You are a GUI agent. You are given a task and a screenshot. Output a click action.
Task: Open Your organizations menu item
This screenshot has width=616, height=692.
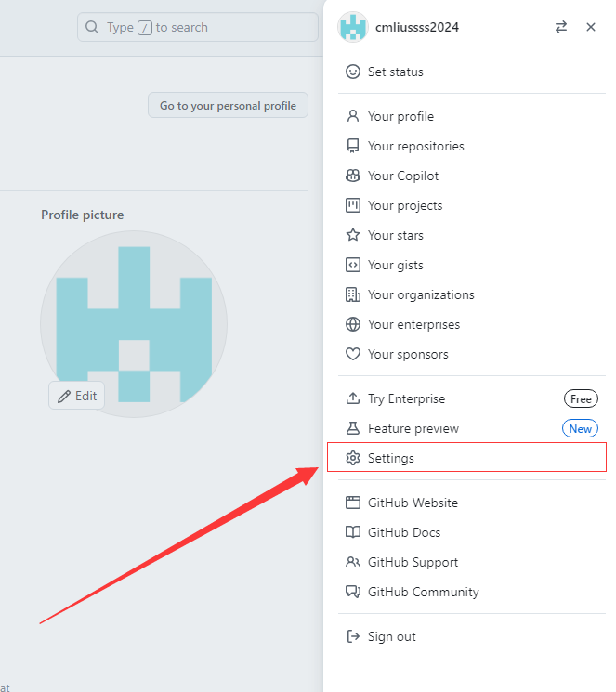pyautogui.click(x=421, y=294)
